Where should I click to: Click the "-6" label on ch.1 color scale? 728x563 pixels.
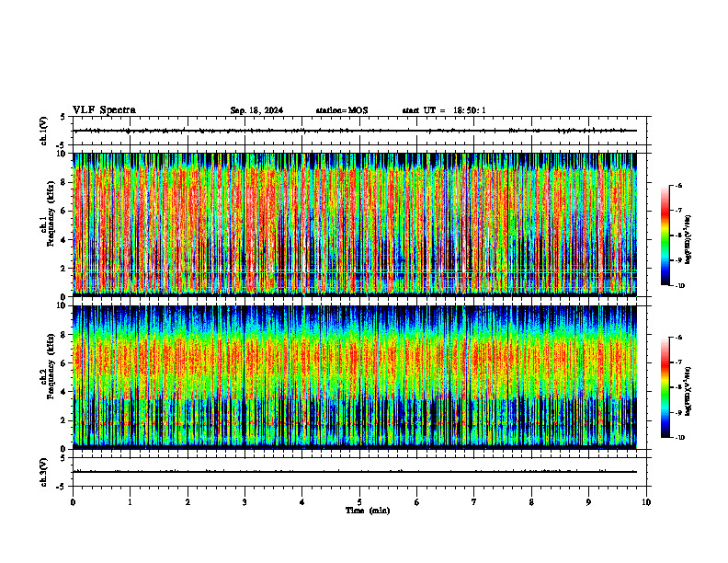[678, 185]
